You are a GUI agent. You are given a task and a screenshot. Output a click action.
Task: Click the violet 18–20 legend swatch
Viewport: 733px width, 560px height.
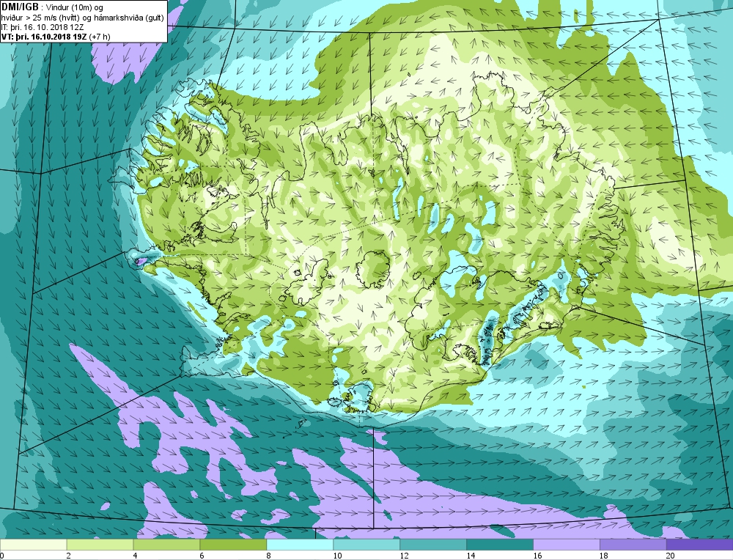(633, 545)
